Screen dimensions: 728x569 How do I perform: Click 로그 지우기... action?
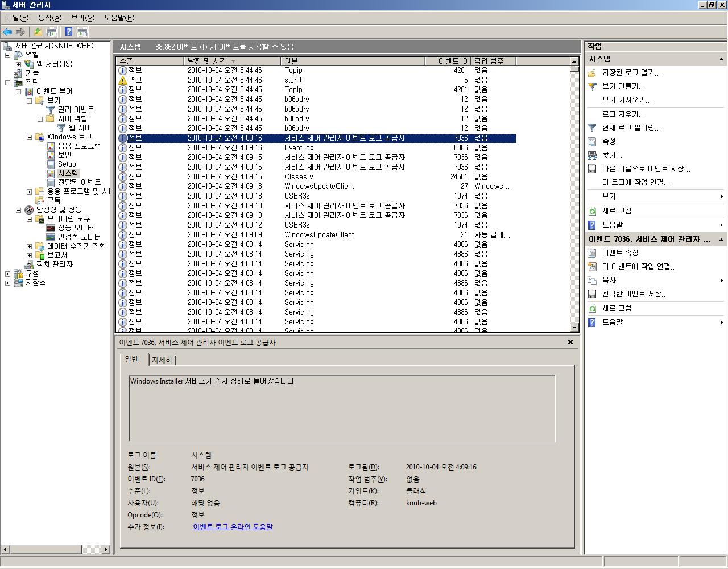(x=623, y=114)
